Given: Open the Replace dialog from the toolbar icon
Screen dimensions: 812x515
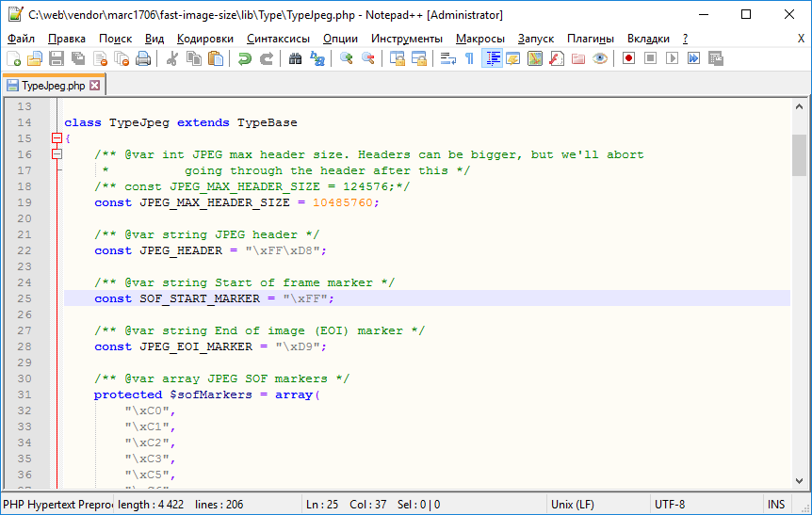Looking at the screenshot, I should coord(317,58).
